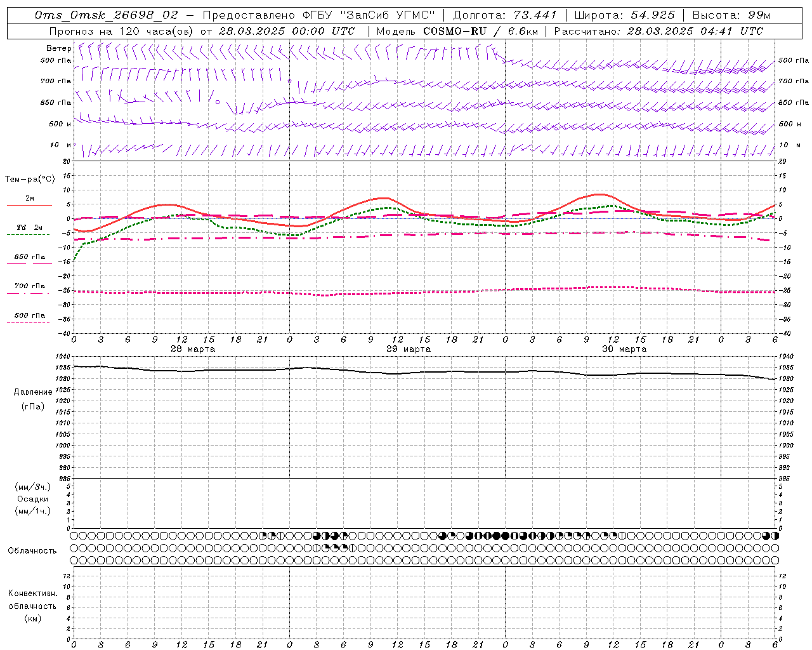Click the Высота: 99м header field
The image size is (812, 650).
[732, 15]
